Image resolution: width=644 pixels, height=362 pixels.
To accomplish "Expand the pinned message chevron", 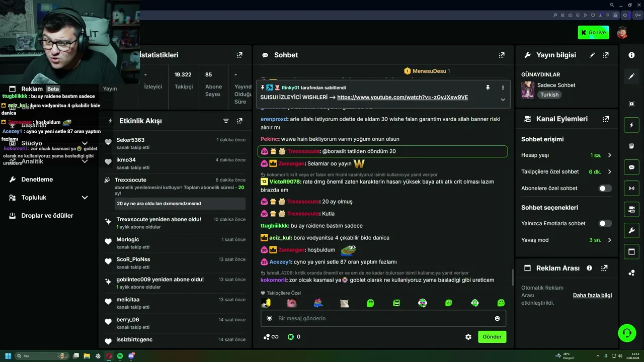I will pos(503,100).
